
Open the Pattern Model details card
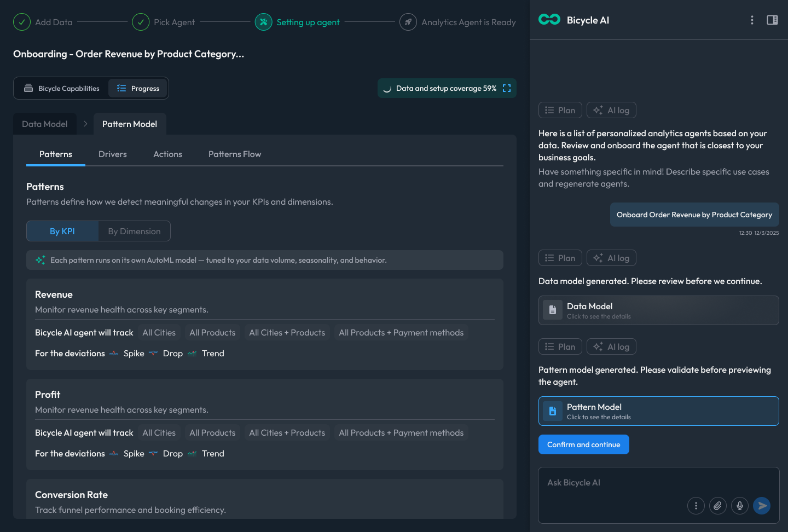click(x=659, y=411)
